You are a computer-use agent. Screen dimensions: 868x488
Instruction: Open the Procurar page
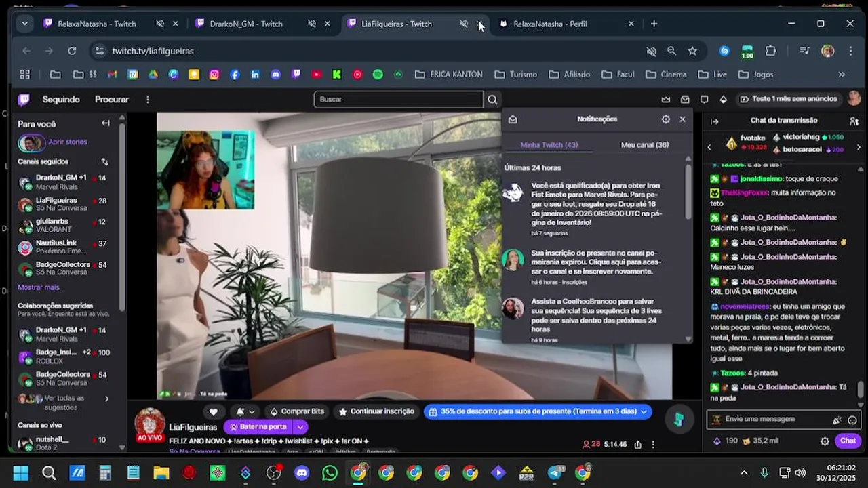pyautogui.click(x=112, y=100)
